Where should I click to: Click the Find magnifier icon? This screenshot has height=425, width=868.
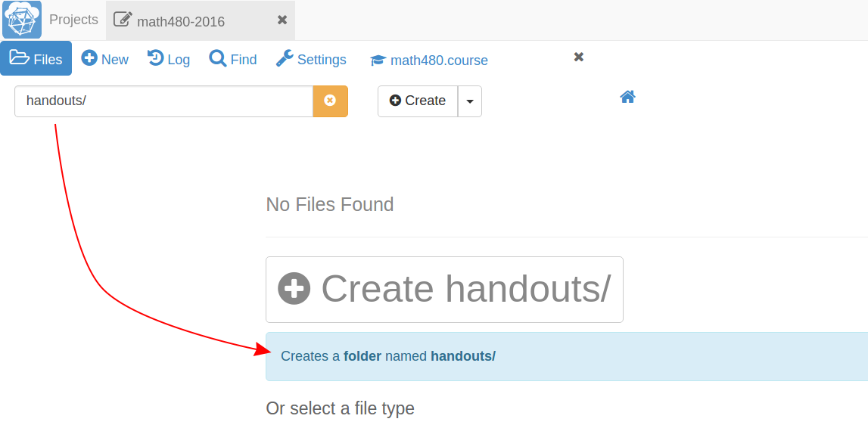218,58
